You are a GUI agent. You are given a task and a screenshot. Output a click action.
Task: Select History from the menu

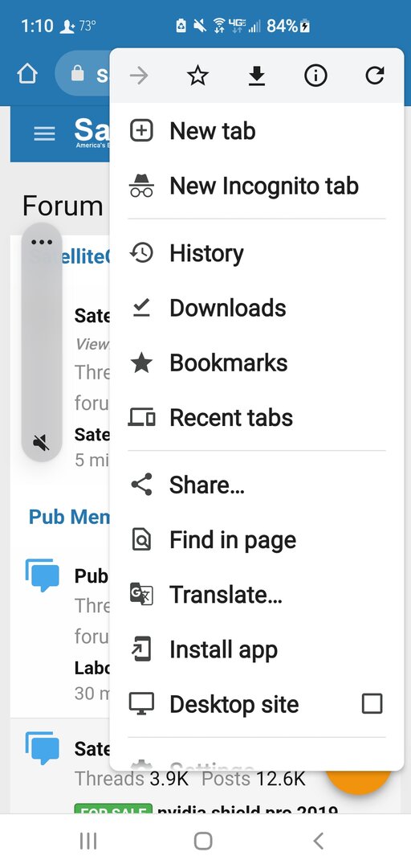click(257, 253)
